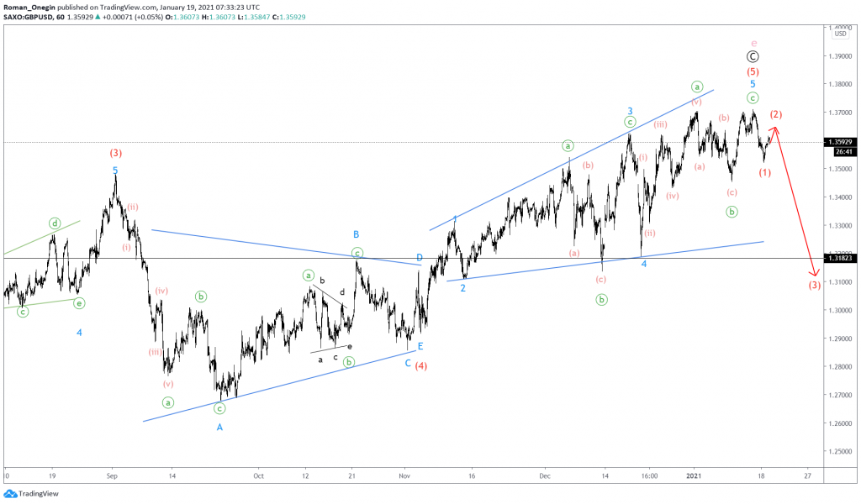Click the 2021 label on the time axis
This screenshot has width=861, height=504.
pos(695,475)
